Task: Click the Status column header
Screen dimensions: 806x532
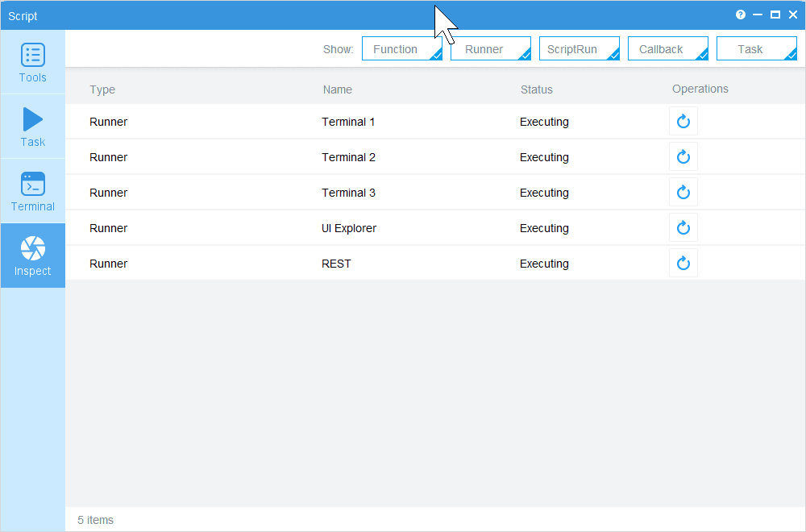Action: pos(536,89)
